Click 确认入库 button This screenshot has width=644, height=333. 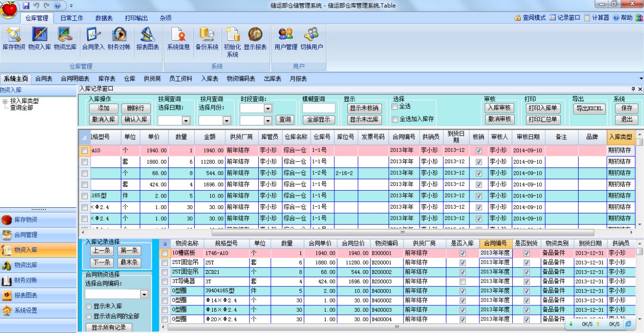[x=136, y=119]
